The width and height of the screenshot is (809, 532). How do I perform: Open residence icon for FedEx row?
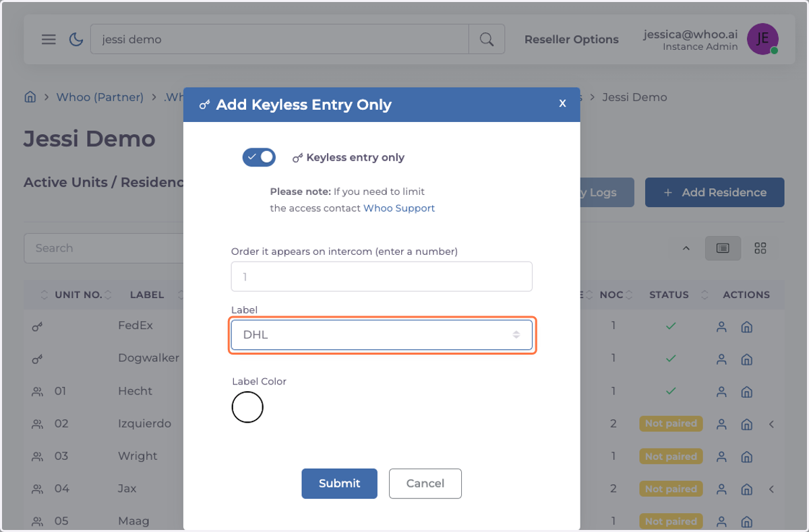(746, 327)
